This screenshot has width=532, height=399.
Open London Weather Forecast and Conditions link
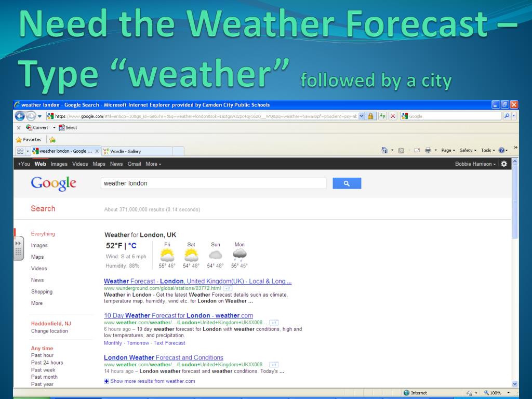(x=164, y=357)
